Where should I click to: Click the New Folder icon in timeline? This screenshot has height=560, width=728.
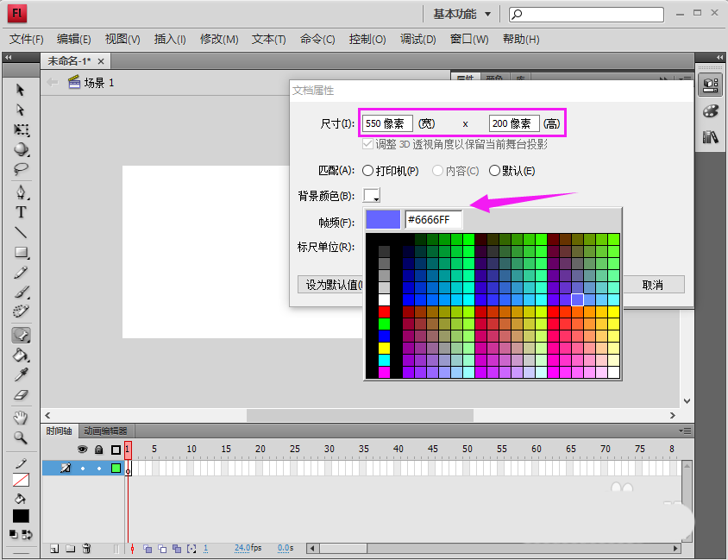tap(71, 549)
